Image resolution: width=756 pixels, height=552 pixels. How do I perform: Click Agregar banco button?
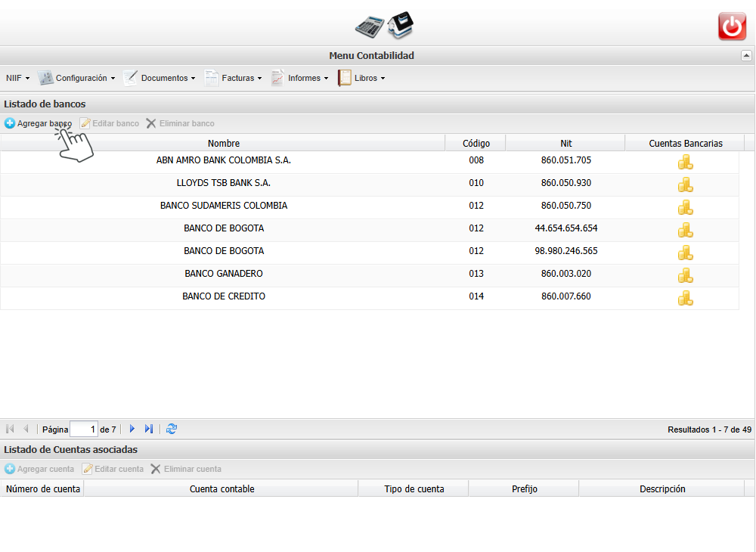38,123
